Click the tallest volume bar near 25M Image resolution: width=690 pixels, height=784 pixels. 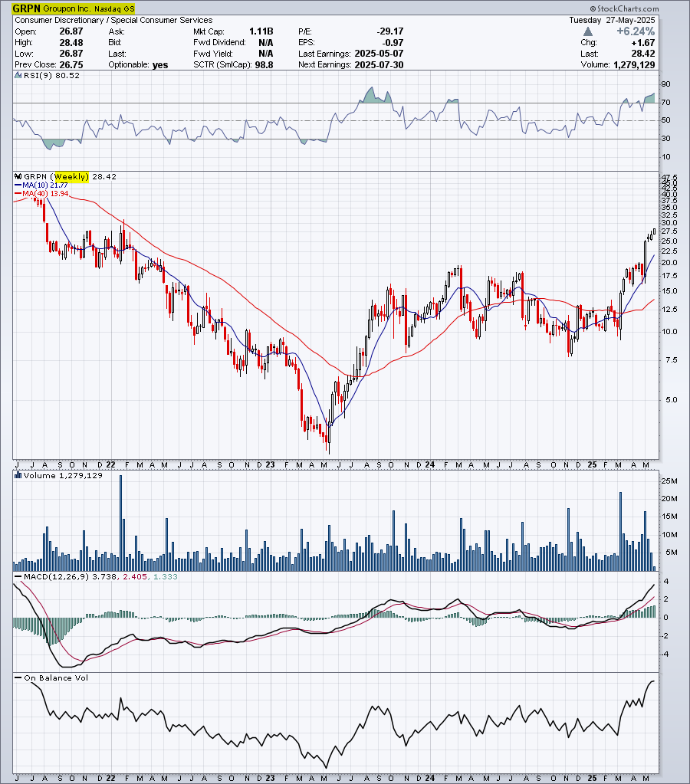[x=120, y=523]
